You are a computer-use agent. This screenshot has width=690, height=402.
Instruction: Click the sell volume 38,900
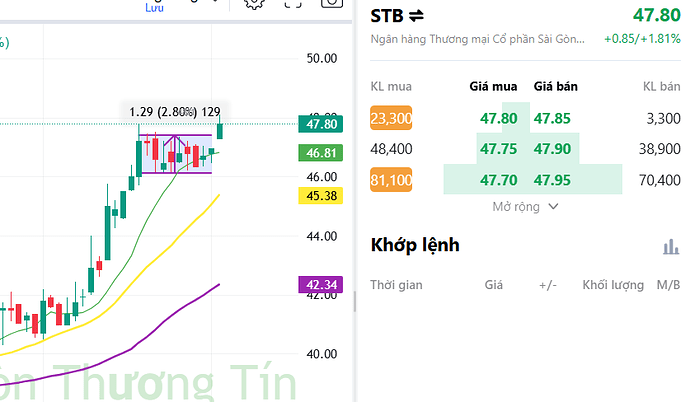coord(660,149)
